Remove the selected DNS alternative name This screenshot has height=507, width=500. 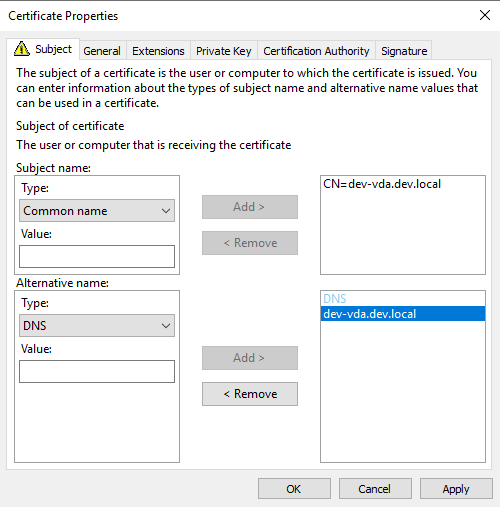[250, 394]
